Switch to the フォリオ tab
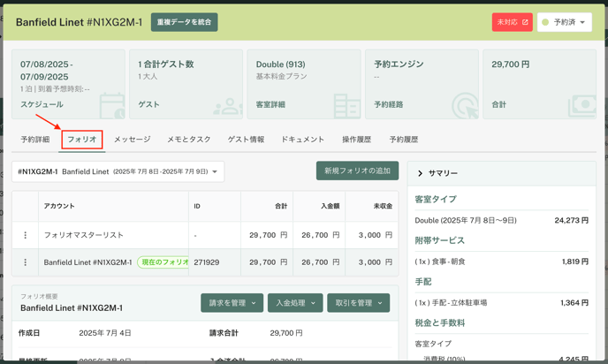The image size is (608, 364). click(82, 140)
